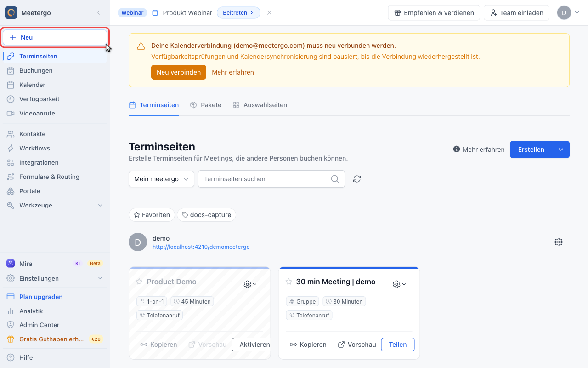Screen dimensions: 588x368
Task: Switch to the Pakete tab
Action: click(x=206, y=105)
